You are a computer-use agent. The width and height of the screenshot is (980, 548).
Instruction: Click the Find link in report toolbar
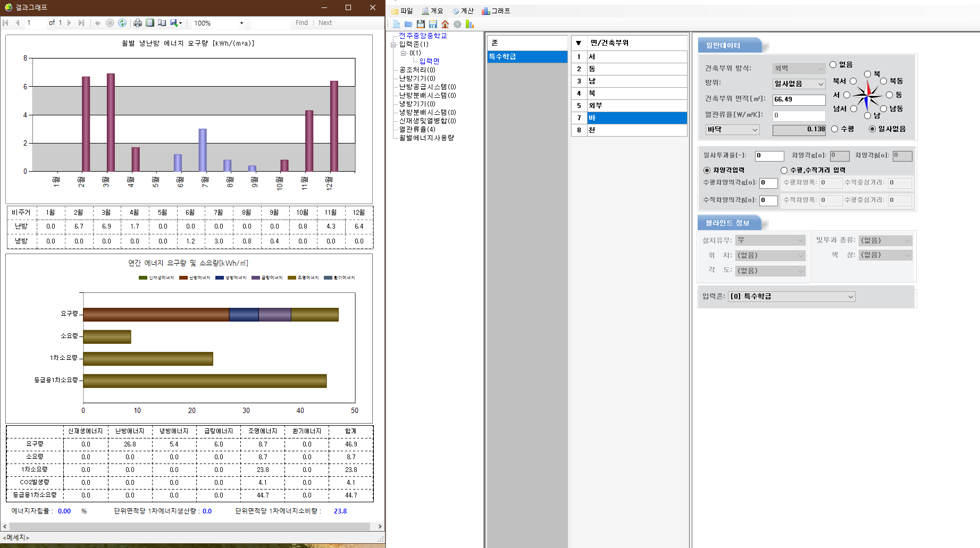coord(301,23)
